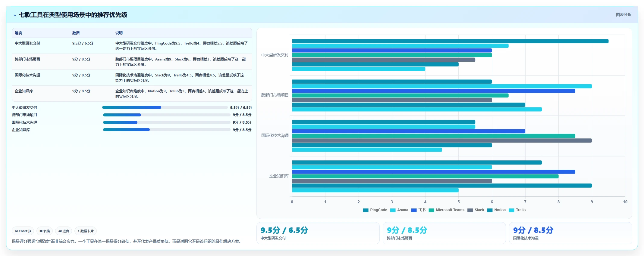Open the 跨部门市场项目 data card
Viewport: 644px width, 256px height.
point(444,233)
